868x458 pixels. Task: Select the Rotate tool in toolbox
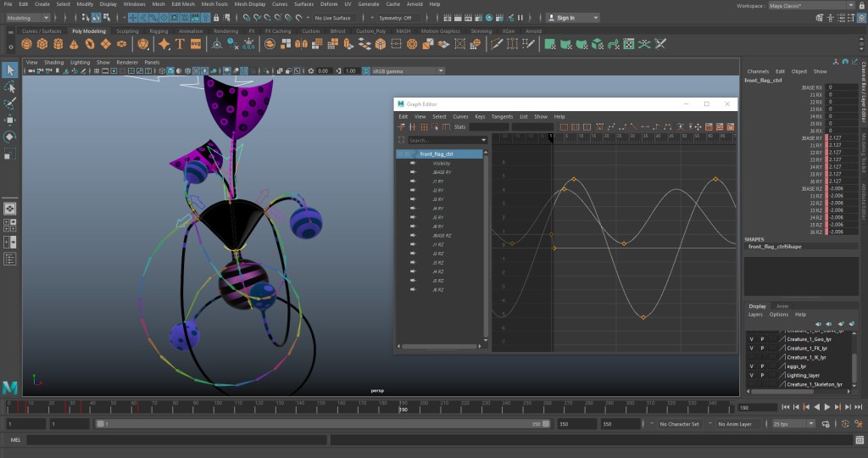9,137
